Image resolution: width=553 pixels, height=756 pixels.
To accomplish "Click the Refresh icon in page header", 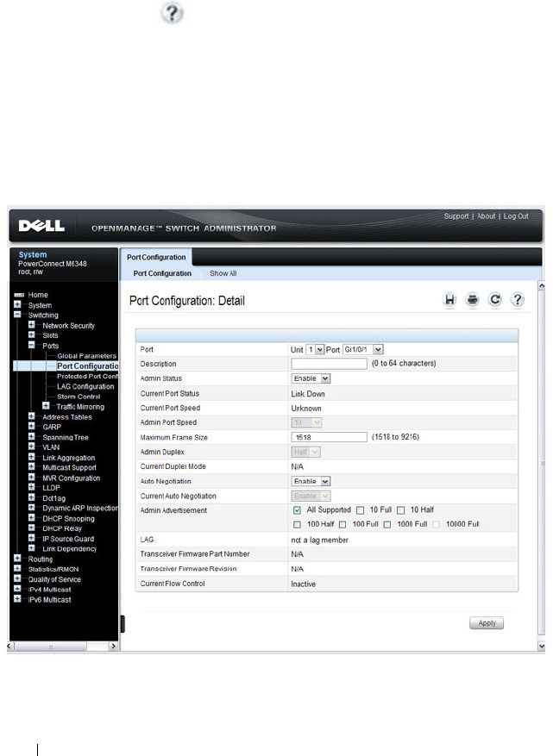I will (x=494, y=300).
